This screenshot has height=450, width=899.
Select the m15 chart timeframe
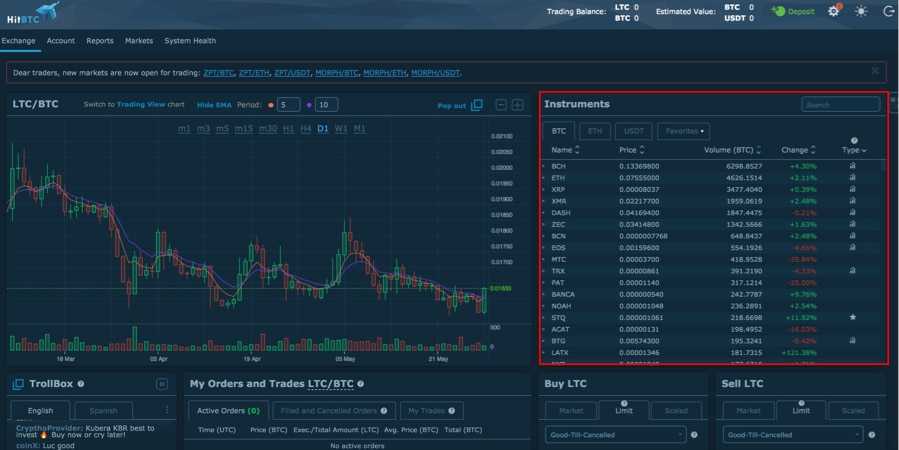[244, 128]
